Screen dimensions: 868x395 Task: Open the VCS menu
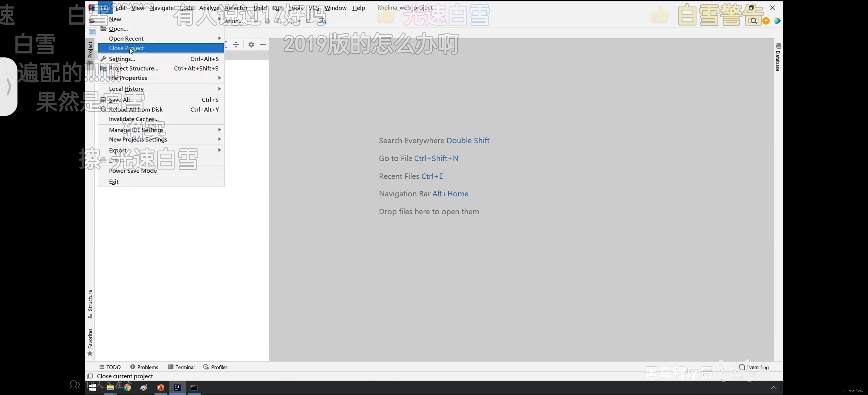coord(314,8)
